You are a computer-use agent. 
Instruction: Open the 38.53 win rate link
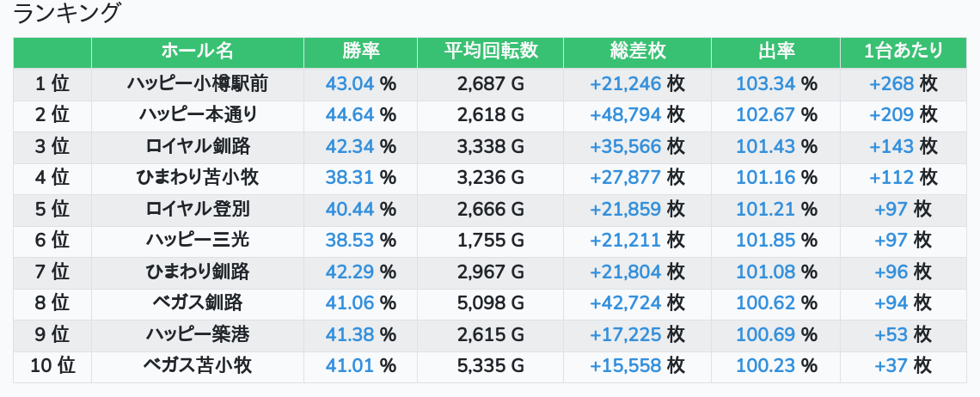[350, 241]
